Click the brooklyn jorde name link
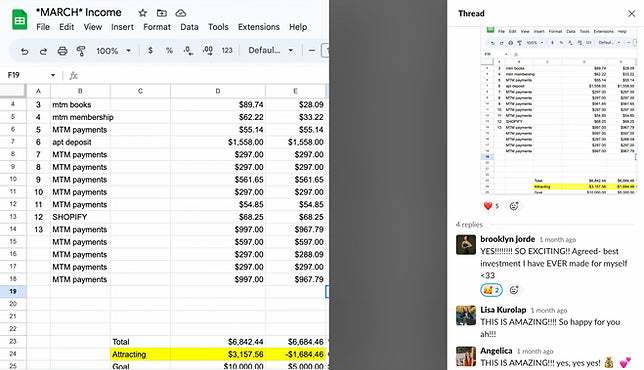Viewport: 644px width, 370px height. coord(508,239)
